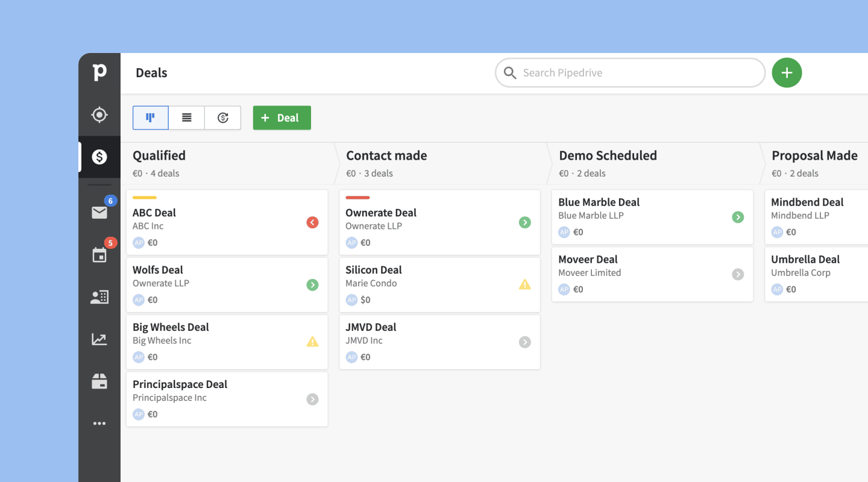Switch to forecast view
The width and height of the screenshot is (868, 482).
click(x=223, y=118)
